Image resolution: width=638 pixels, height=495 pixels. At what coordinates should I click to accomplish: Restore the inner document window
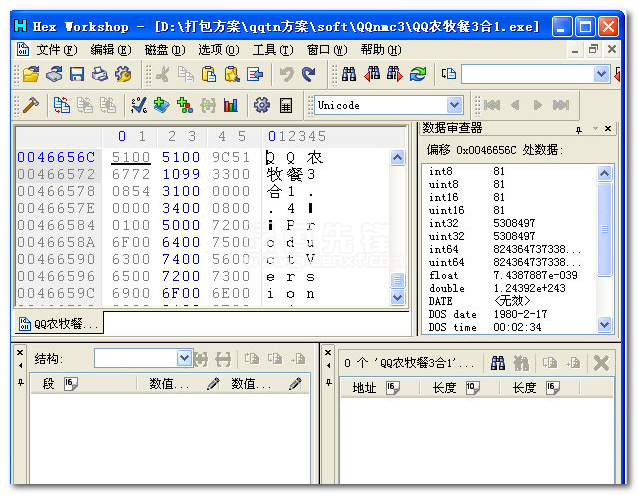tap(593, 49)
